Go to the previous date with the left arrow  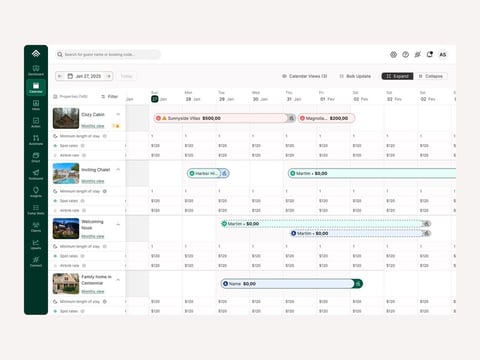pyautogui.click(x=60, y=76)
